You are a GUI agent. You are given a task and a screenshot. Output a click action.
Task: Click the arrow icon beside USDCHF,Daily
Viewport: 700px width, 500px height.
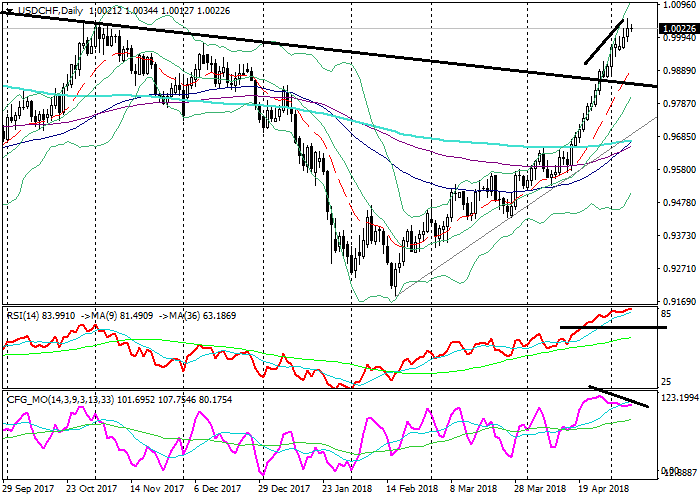8,10
